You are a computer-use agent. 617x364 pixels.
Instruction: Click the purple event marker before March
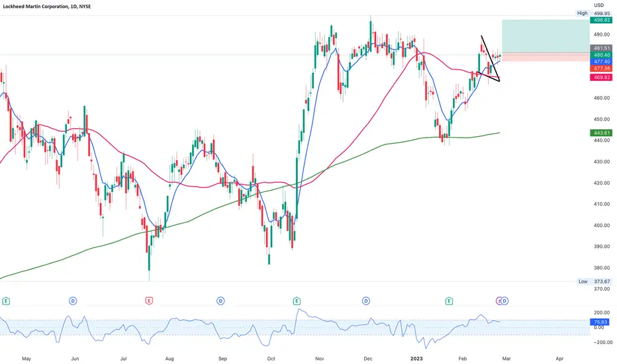pyautogui.click(x=498, y=301)
